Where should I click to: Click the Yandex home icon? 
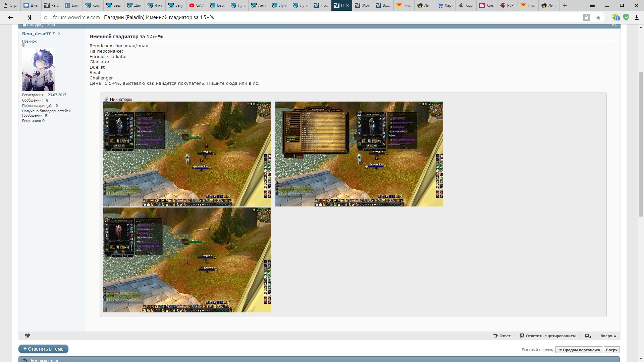[x=30, y=17]
